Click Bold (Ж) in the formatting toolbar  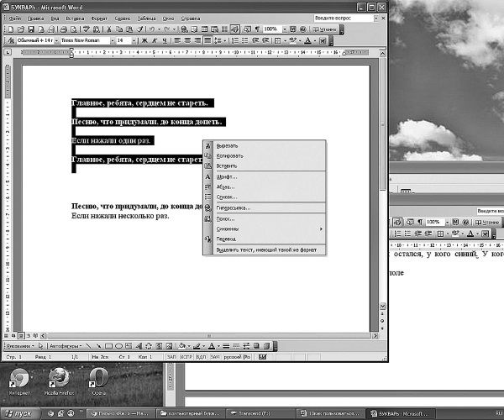[144, 39]
